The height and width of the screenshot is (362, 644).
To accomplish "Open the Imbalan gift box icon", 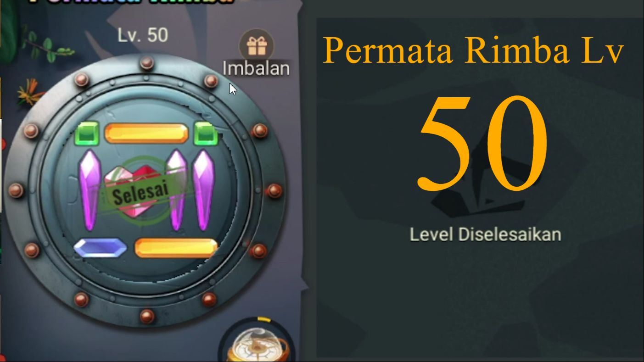I will 256,45.
